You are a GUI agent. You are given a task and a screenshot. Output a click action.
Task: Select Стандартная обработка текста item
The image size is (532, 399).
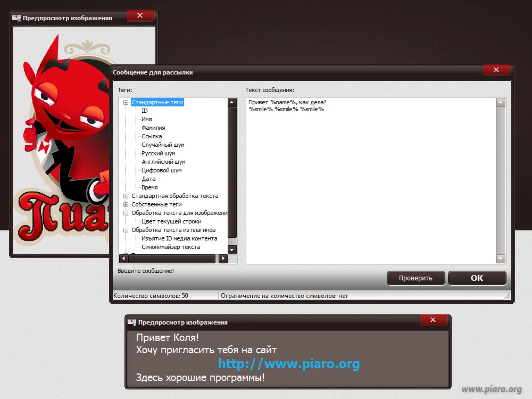(x=174, y=196)
